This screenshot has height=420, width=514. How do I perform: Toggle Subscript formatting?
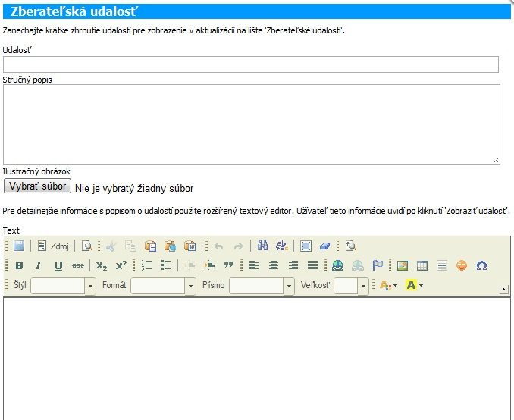click(102, 265)
